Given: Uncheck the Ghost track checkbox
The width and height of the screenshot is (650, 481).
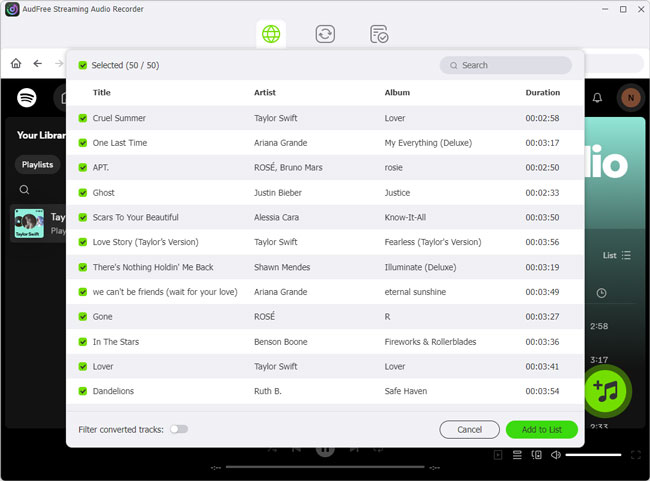Looking at the screenshot, I should click(x=83, y=193).
